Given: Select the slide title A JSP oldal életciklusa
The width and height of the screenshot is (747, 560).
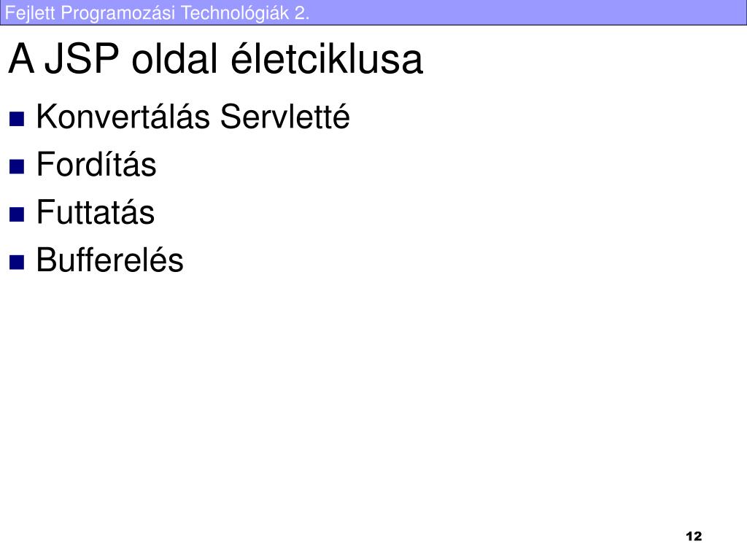Looking at the screenshot, I should (216, 58).
